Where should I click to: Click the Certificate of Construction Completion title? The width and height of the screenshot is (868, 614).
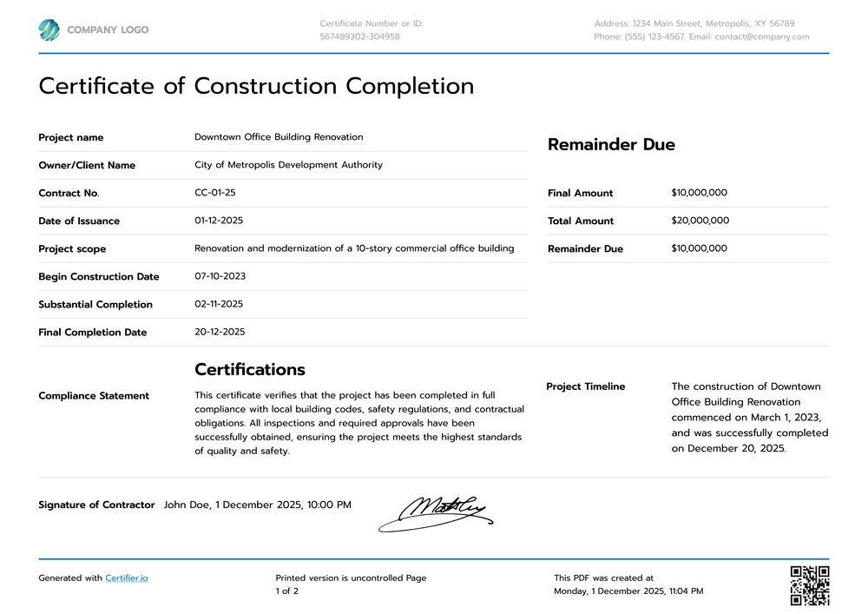[x=256, y=86]
